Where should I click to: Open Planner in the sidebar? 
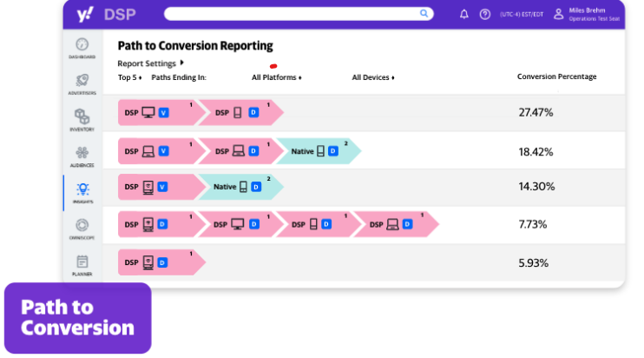click(x=82, y=266)
